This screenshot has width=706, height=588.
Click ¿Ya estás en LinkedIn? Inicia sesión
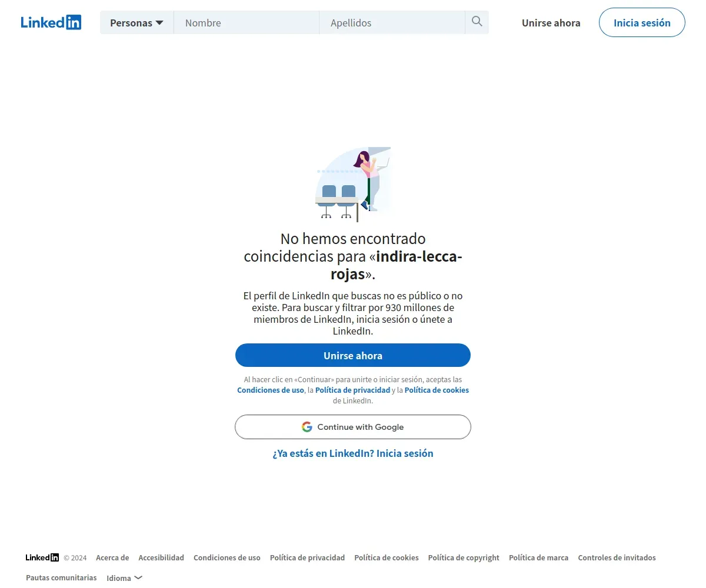point(353,453)
